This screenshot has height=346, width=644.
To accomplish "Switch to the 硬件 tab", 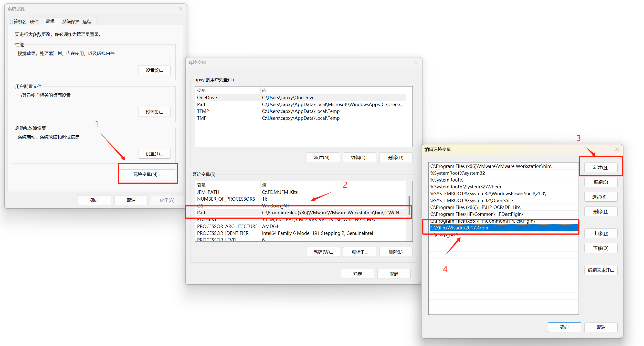I will click(34, 21).
